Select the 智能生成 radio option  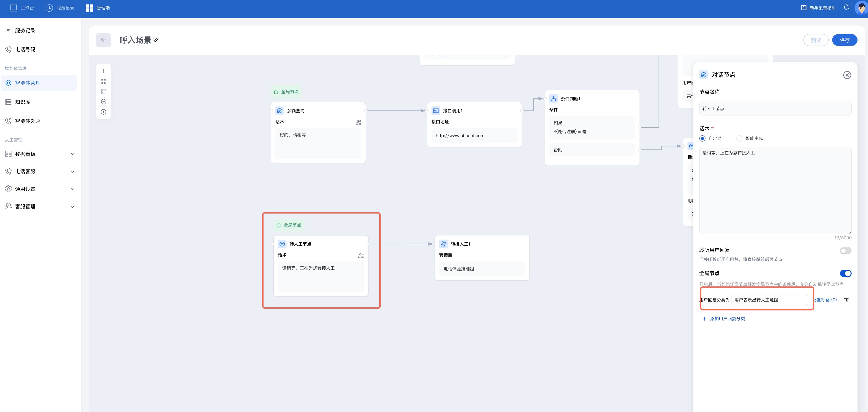[x=739, y=139]
